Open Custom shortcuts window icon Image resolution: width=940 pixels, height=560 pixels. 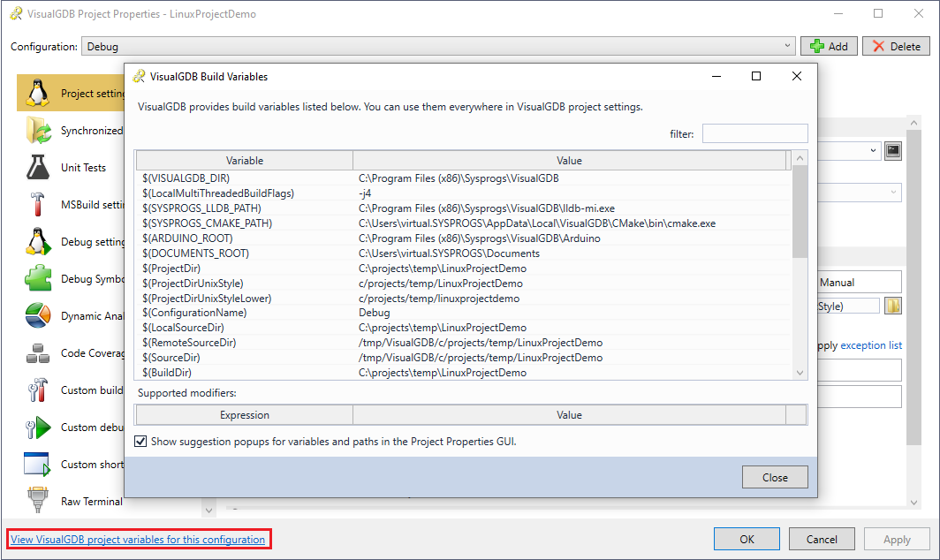[37, 465]
